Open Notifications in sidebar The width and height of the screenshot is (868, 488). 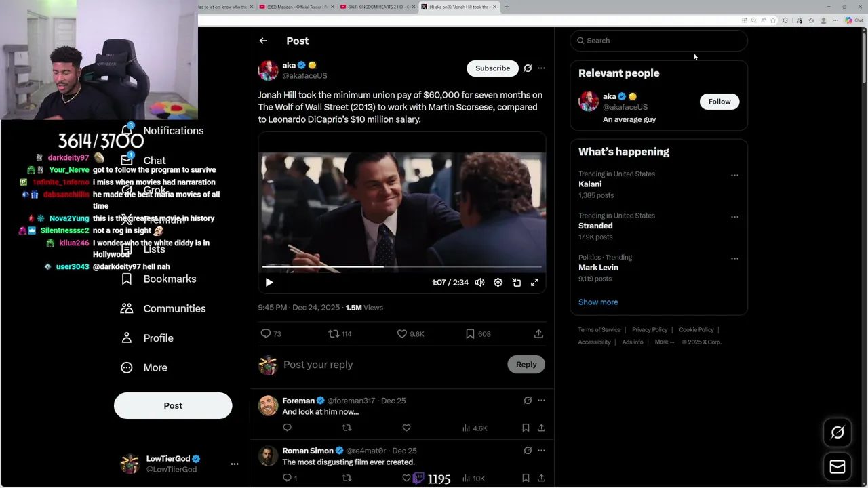[x=163, y=130]
